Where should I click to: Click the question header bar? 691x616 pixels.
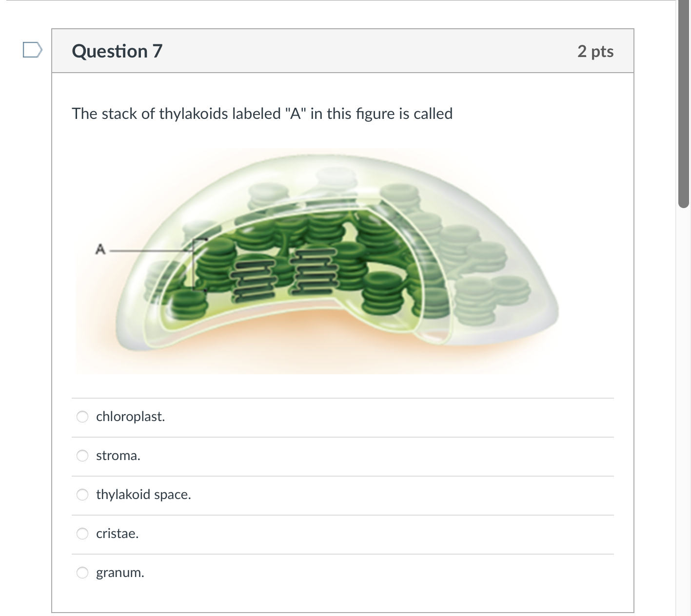[341, 51]
